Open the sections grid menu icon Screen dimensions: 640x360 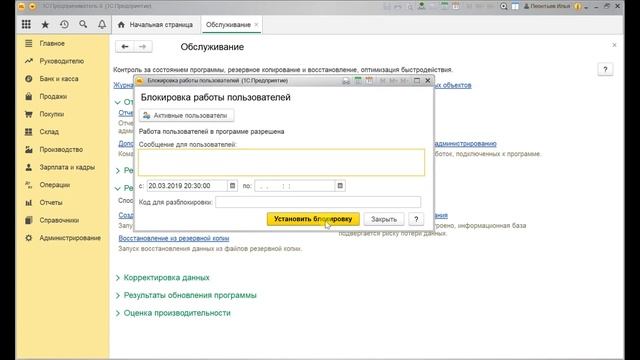point(26,24)
